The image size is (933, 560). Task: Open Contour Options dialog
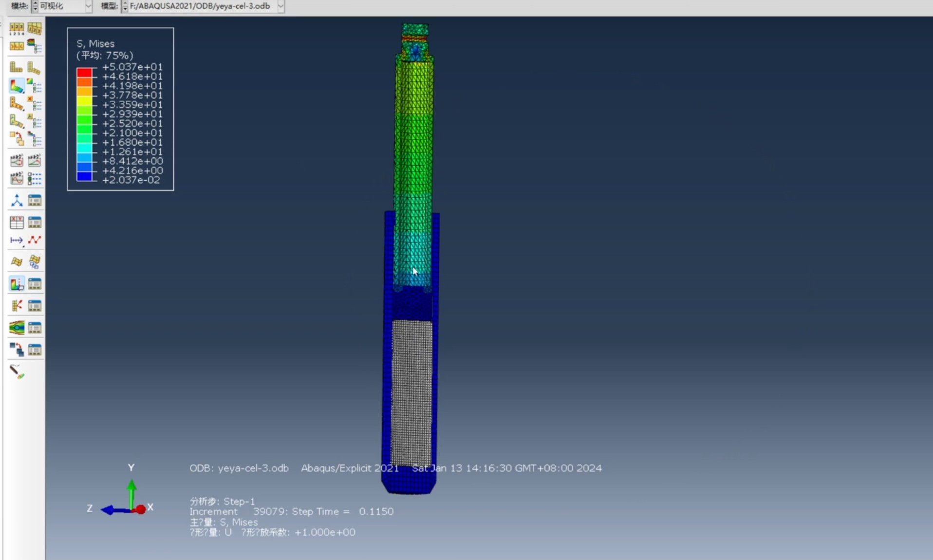(35, 86)
